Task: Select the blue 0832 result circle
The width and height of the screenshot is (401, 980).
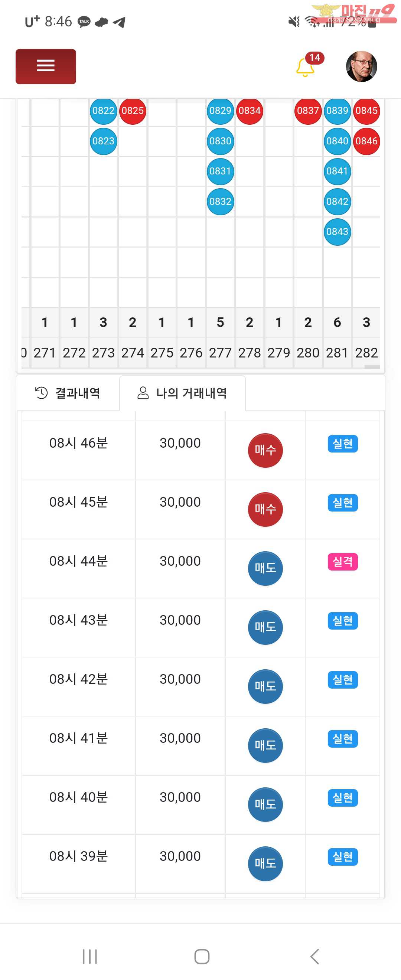Action: pos(220,202)
